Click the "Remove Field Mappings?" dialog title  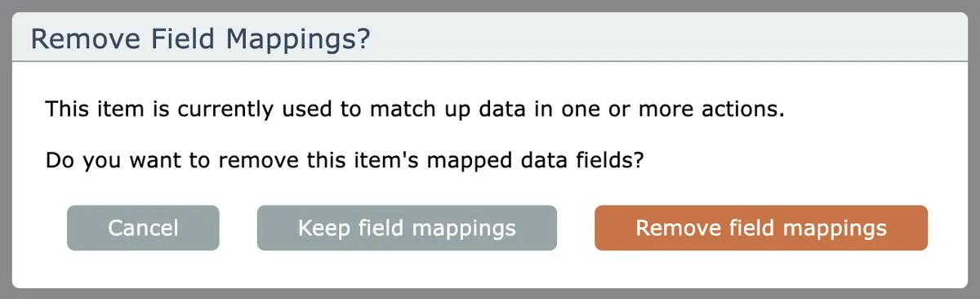point(200,38)
